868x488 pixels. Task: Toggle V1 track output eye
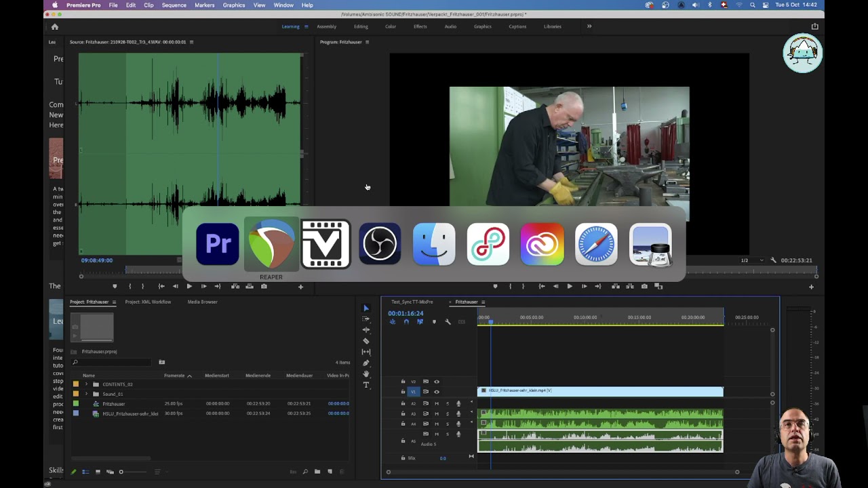point(436,392)
